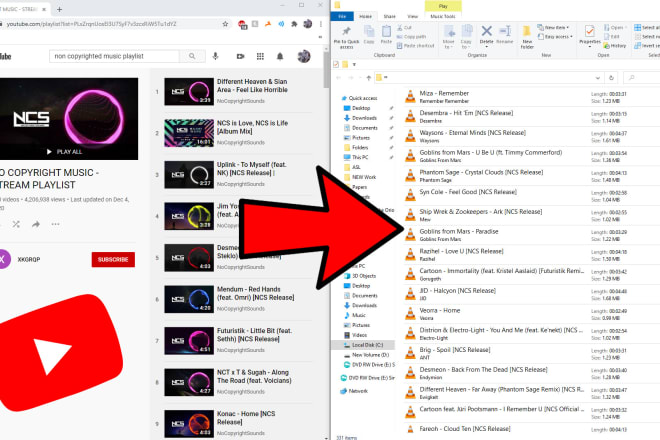Open the XKGRQP channel link
The image size is (660, 440).
pos(29,259)
